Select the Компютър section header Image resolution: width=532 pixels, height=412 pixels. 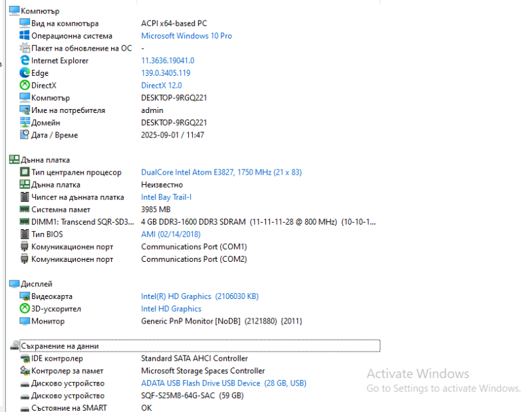click(40, 11)
